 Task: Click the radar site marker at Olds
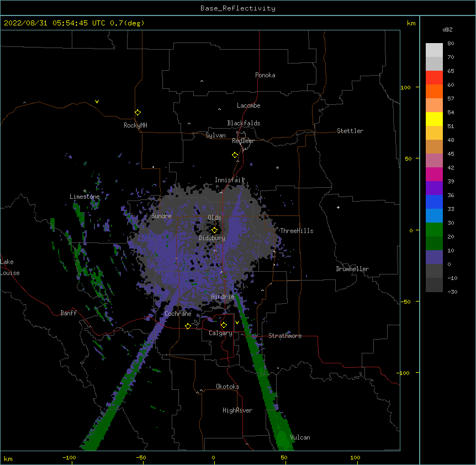214,230
